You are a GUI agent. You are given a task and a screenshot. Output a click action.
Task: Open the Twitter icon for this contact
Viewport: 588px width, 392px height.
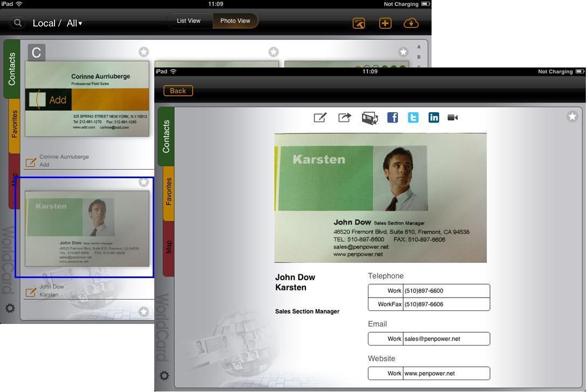413,118
